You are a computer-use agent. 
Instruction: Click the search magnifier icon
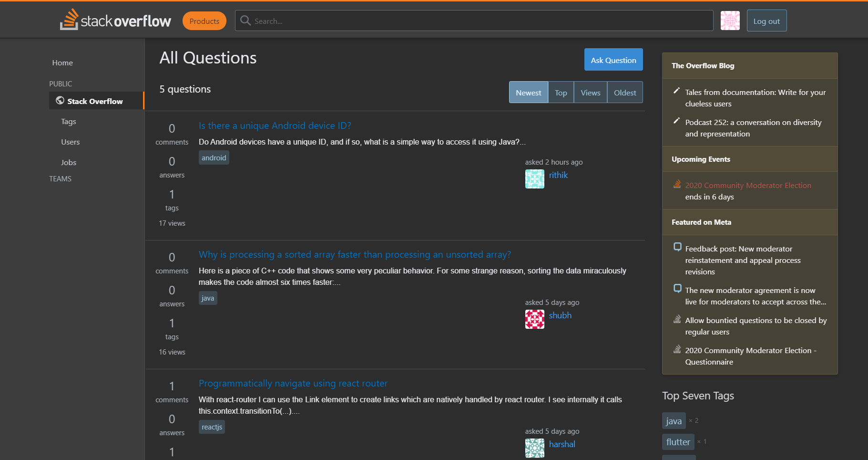(245, 21)
